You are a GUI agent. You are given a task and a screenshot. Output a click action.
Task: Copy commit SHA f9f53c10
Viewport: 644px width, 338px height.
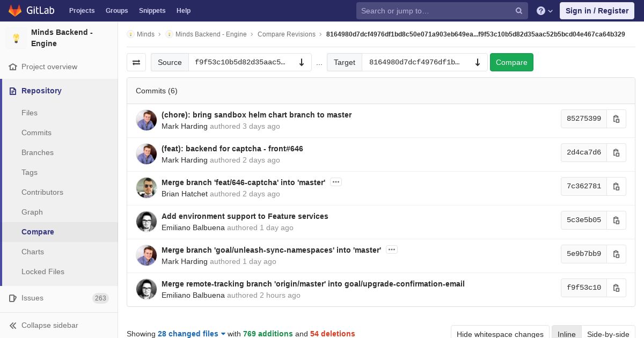tap(617, 288)
